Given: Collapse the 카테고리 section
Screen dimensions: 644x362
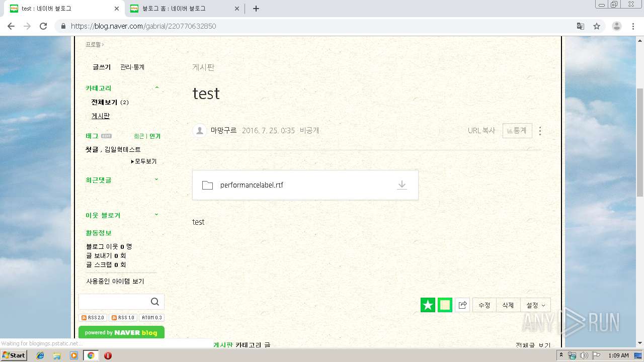Looking at the screenshot, I should [157, 88].
